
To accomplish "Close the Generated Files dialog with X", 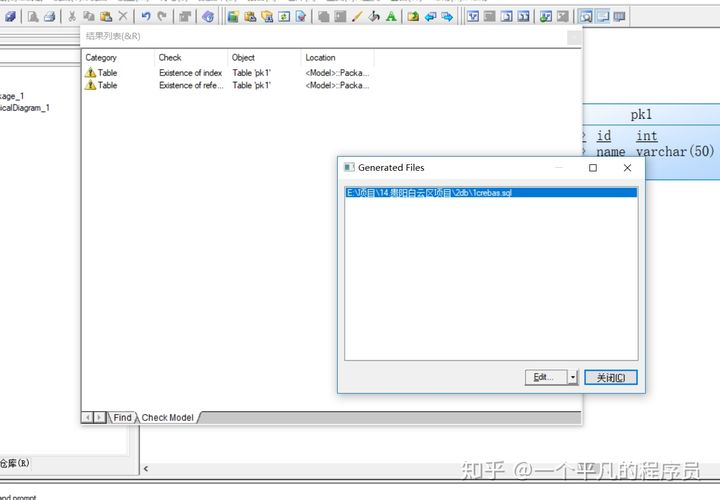I will [x=627, y=168].
